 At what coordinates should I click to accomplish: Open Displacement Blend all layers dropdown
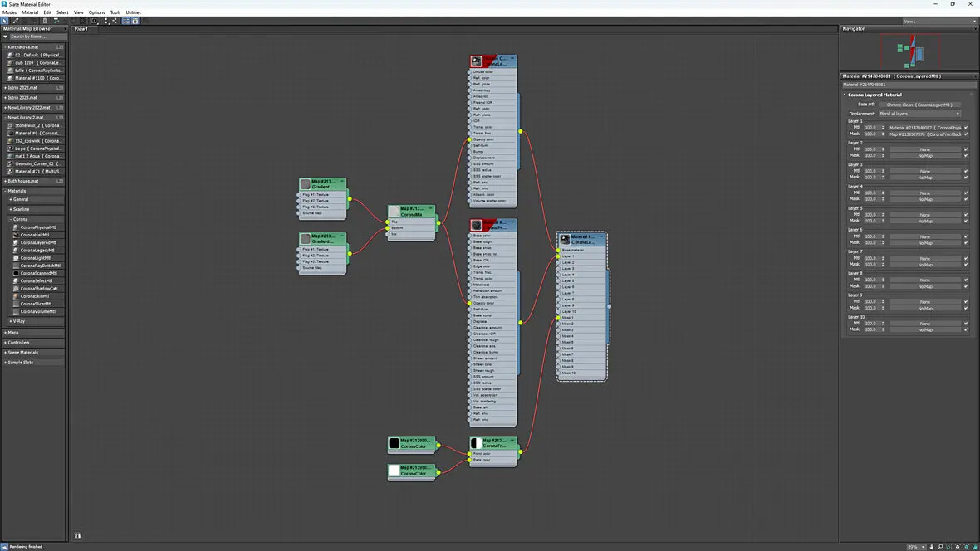coord(919,114)
